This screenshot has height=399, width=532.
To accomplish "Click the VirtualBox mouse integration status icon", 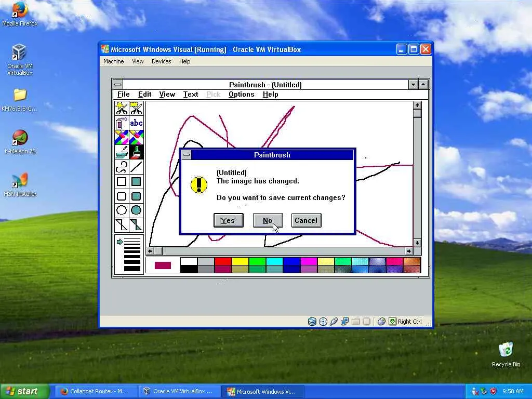I will (381, 321).
